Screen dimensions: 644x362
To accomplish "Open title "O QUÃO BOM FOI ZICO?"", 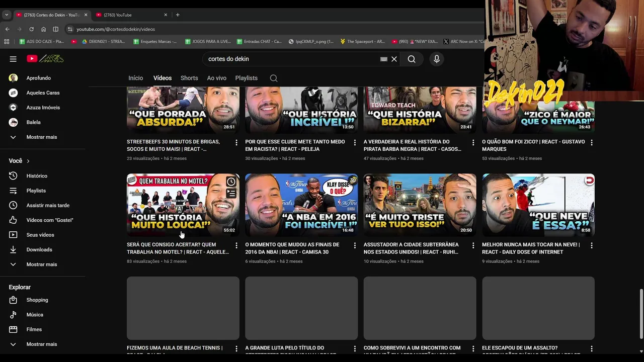I will pyautogui.click(x=533, y=145).
